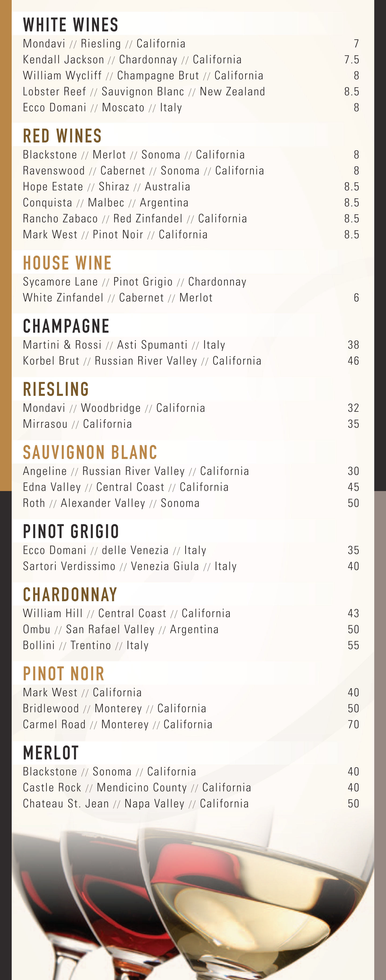Choose the Kendall Jackson Chardonnay entry
The image size is (386, 980).
coord(132,60)
